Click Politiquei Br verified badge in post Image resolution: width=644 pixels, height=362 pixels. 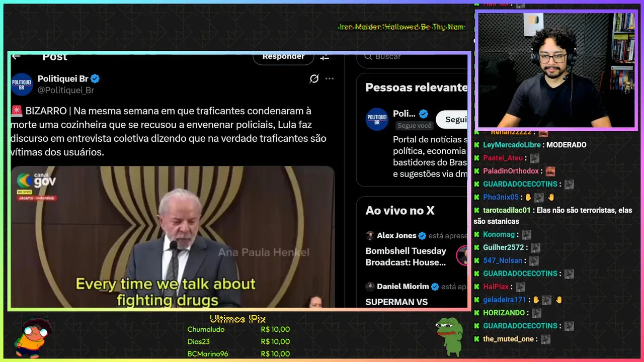point(95,78)
